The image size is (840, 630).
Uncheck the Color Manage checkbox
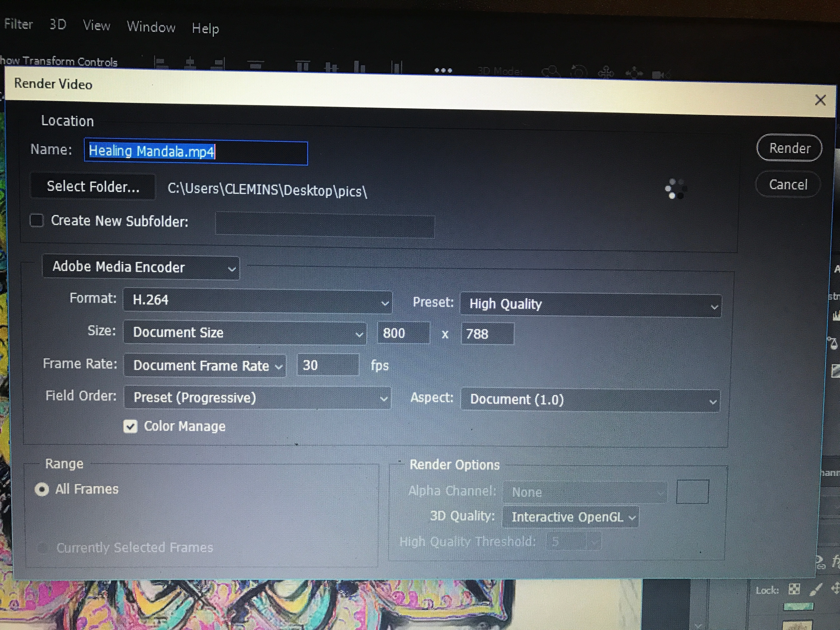(130, 426)
